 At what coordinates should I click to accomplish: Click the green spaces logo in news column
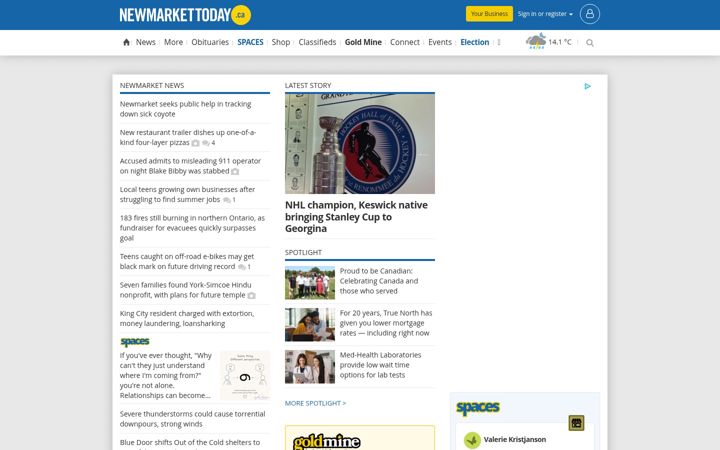tap(135, 342)
